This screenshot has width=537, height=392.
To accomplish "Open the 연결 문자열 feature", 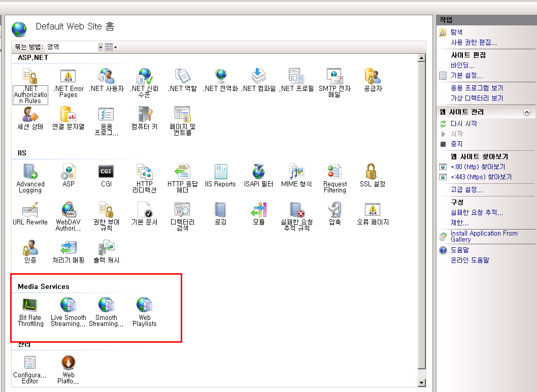I will (x=68, y=118).
